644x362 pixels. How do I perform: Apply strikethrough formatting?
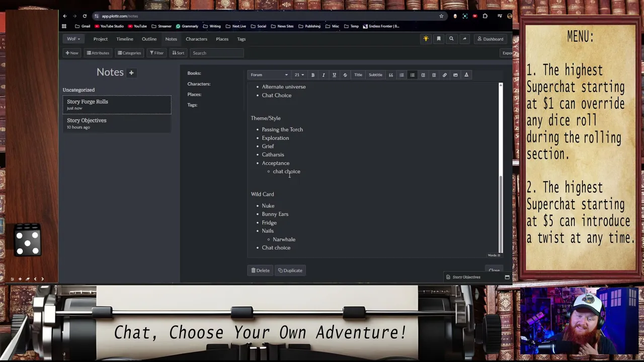[345, 75]
